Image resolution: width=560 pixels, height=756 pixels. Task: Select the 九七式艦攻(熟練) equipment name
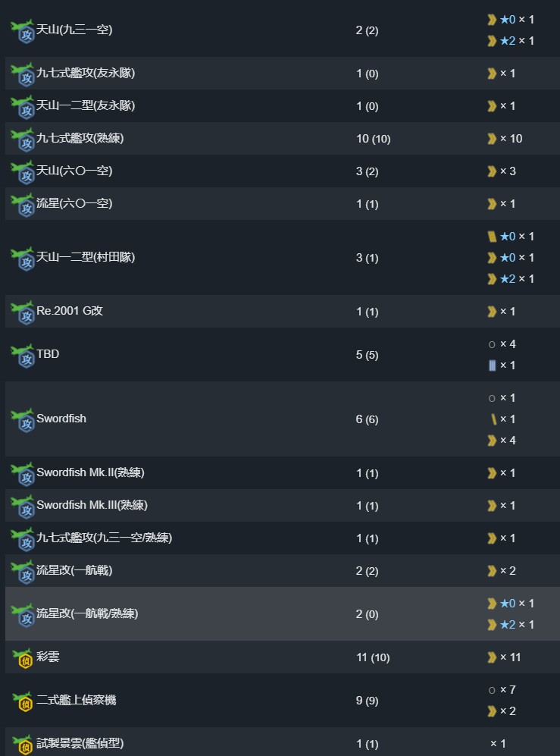80,138
